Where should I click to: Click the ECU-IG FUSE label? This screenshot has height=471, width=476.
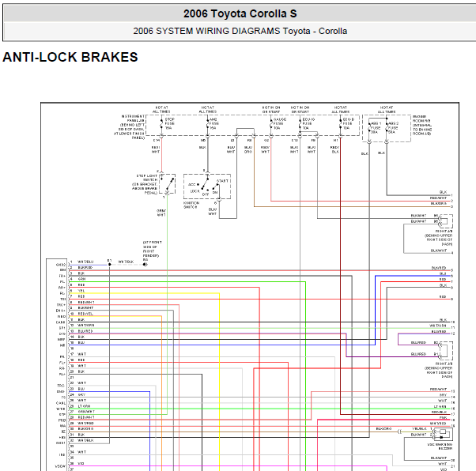[x=308, y=123]
